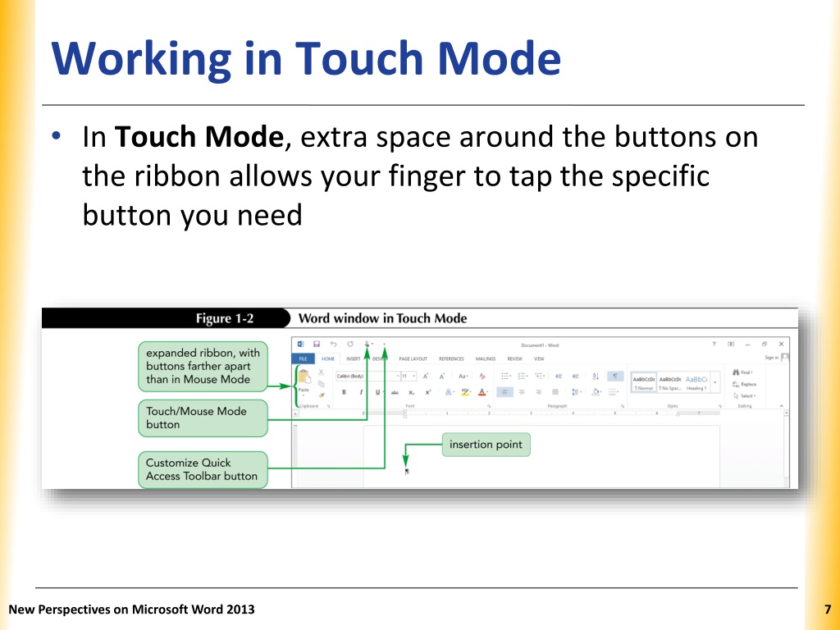Toggle Subscript formatting
Image resolution: width=840 pixels, height=630 pixels.
[412, 392]
